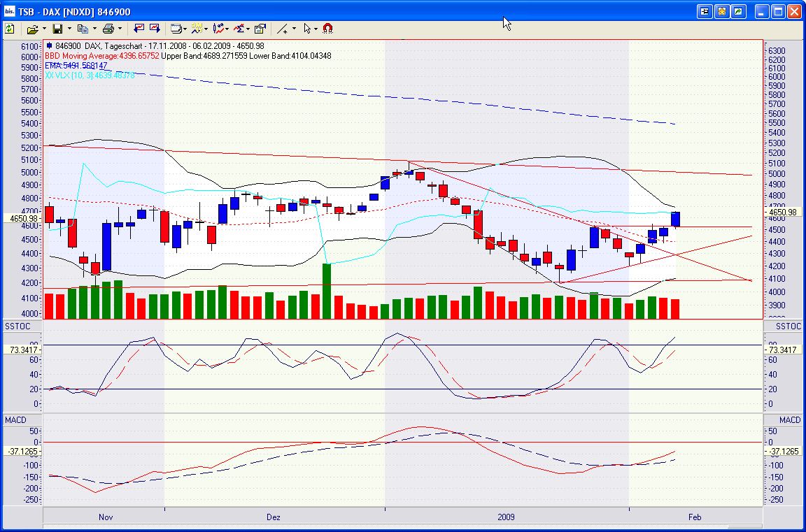Click the 4650.98 price label on right axis
This screenshot has width=806, height=532.
tap(783, 212)
